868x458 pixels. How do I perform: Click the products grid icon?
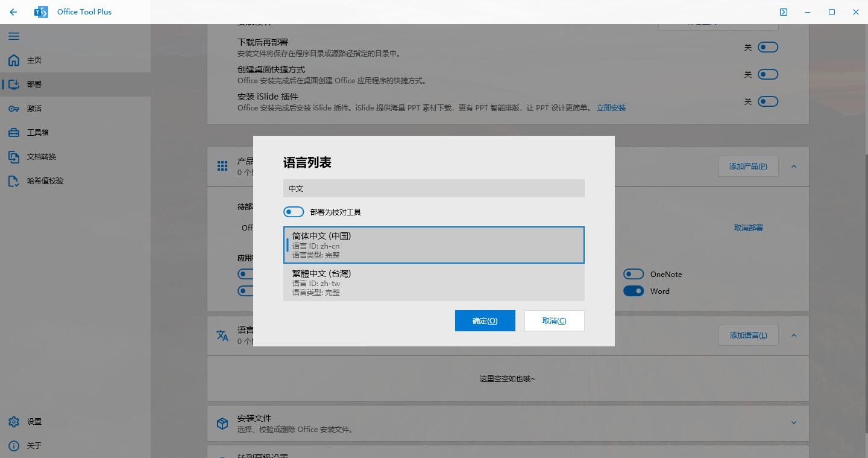point(222,166)
